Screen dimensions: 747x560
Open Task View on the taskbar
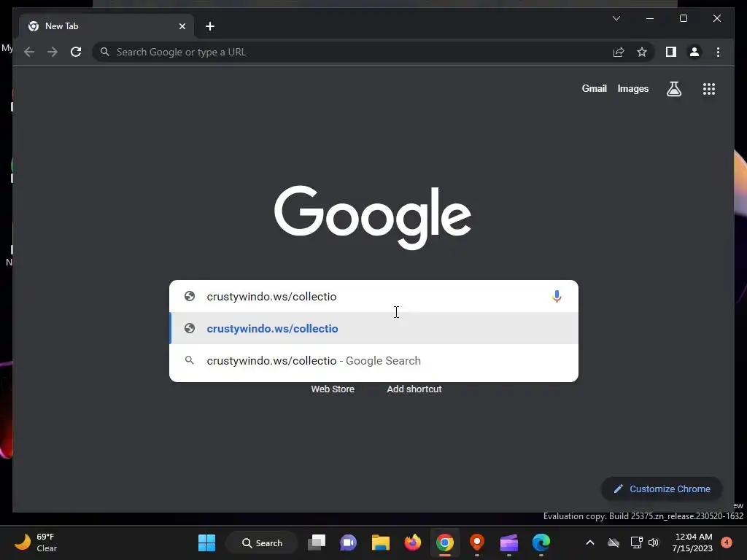[x=317, y=542]
